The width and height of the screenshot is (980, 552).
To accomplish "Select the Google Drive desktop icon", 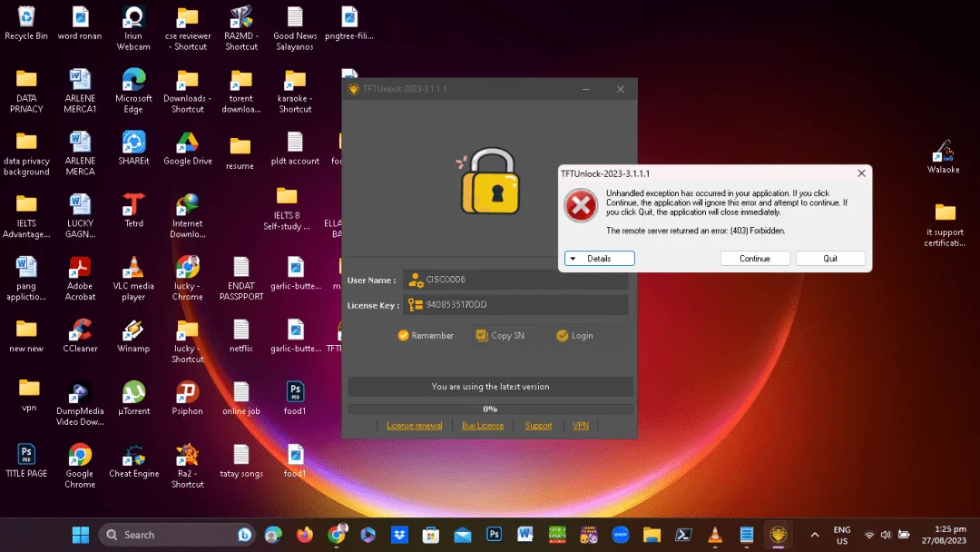I will point(188,148).
